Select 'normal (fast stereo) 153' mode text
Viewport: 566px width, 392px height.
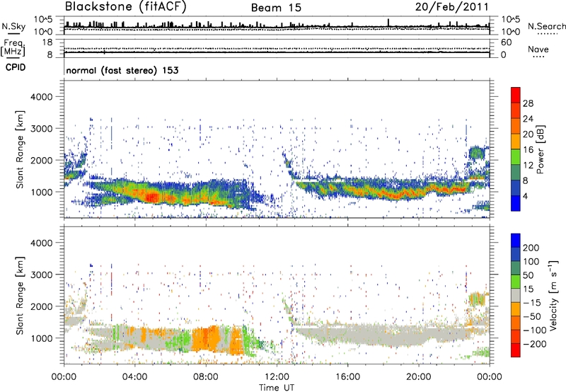122,70
